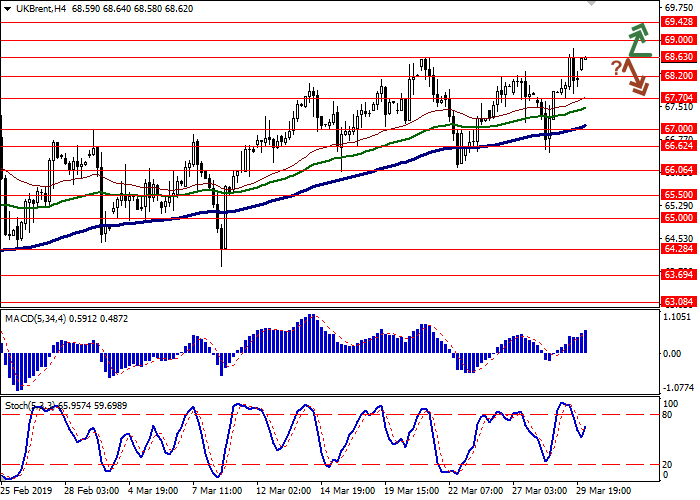Click the brown question mark symbol
Screen dimensions: 700x500
coord(615,67)
